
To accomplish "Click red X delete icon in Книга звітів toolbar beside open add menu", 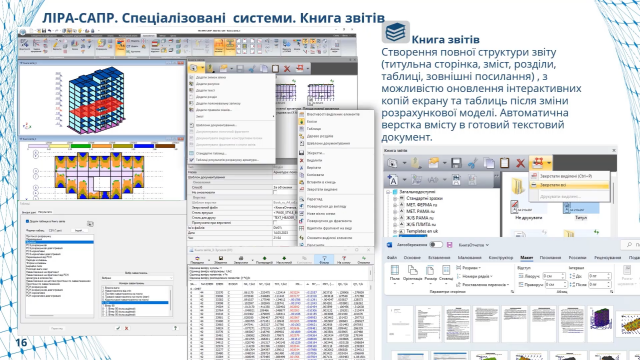I will pos(287,68).
